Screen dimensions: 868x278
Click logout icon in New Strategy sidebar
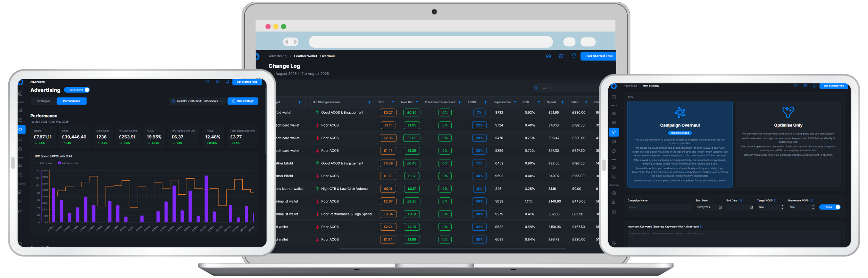point(614,243)
